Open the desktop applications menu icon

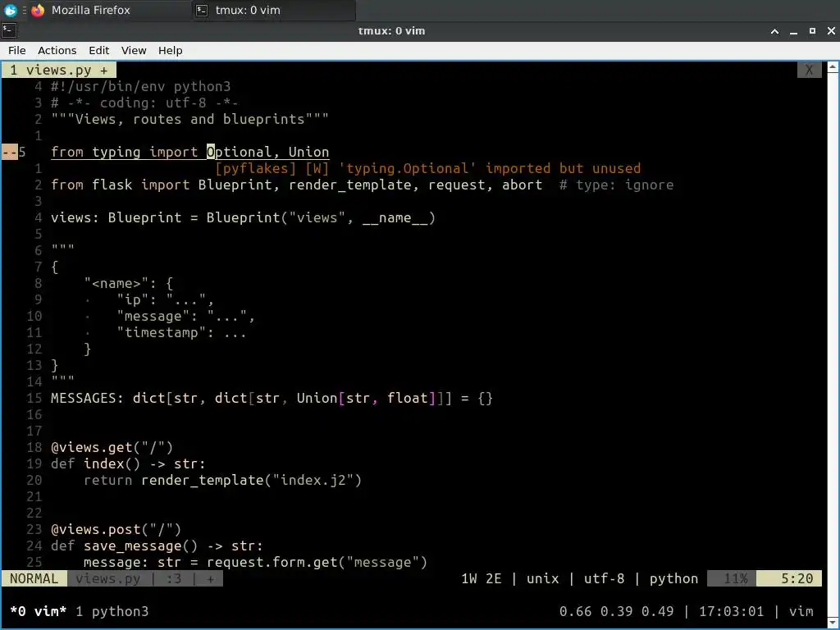tap(11, 10)
